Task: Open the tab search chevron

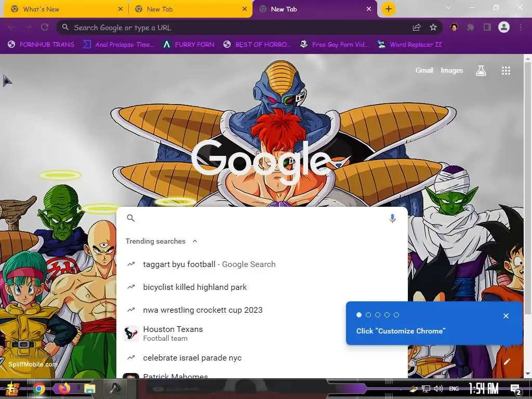Action: coord(448,7)
